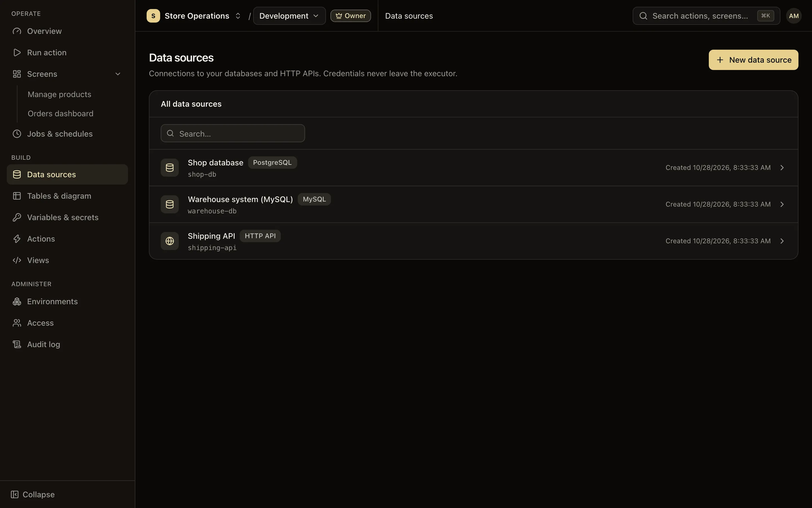812x508 pixels.
Task: Click the Run action play icon
Action: pyautogui.click(x=17, y=52)
